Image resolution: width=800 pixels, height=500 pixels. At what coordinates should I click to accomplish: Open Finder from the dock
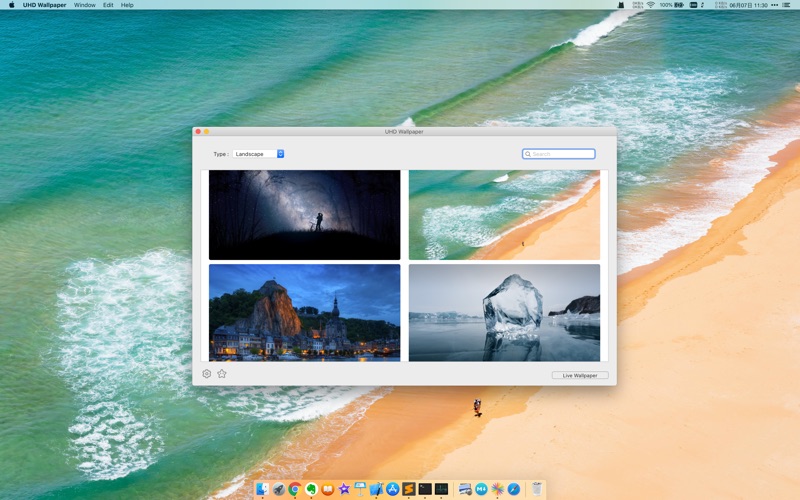point(262,489)
